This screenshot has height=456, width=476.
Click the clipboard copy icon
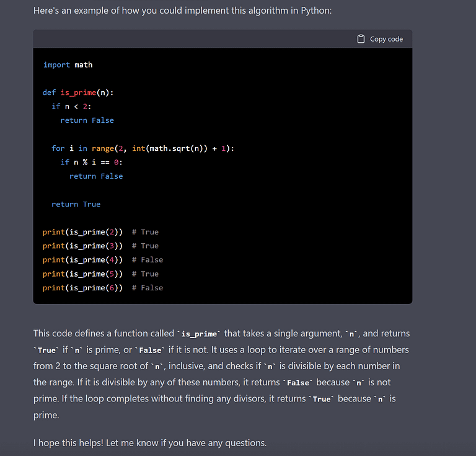pyautogui.click(x=361, y=39)
